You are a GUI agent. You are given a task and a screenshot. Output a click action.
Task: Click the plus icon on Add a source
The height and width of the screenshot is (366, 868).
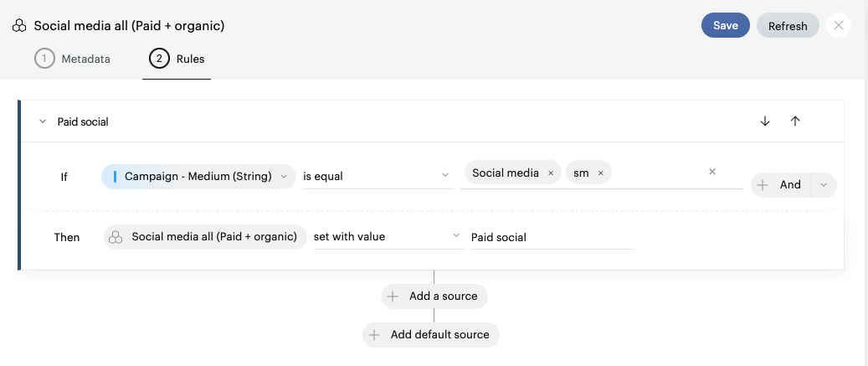pos(393,296)
